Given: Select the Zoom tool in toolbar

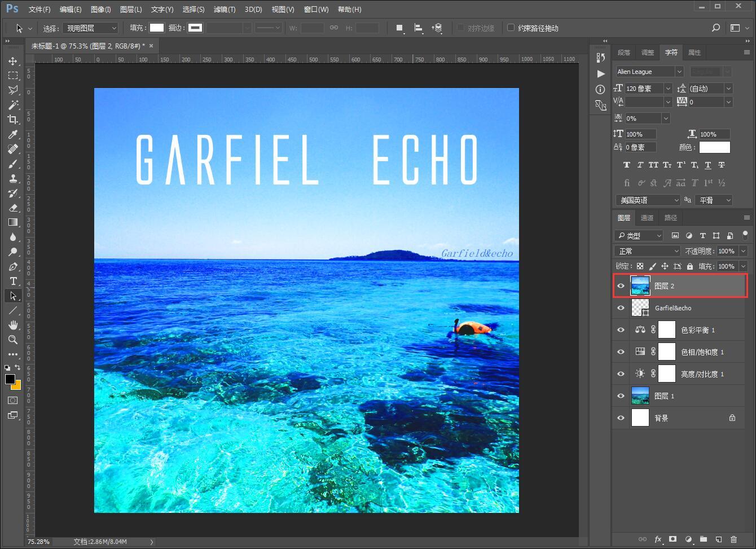Looking at the screenshot, I should [x=13, y=340].
